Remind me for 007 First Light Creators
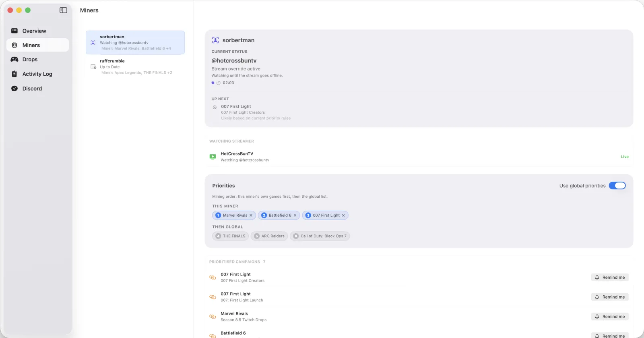The height and width of the screenshot is (338, 644). coord(610,277)
